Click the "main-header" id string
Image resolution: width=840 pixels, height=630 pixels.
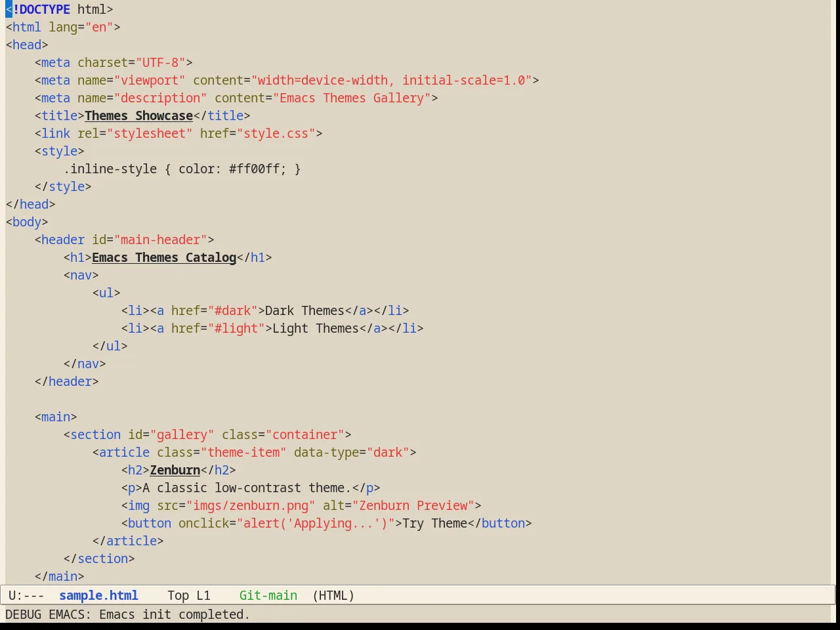pyautogui.click(x=160, y=240)
